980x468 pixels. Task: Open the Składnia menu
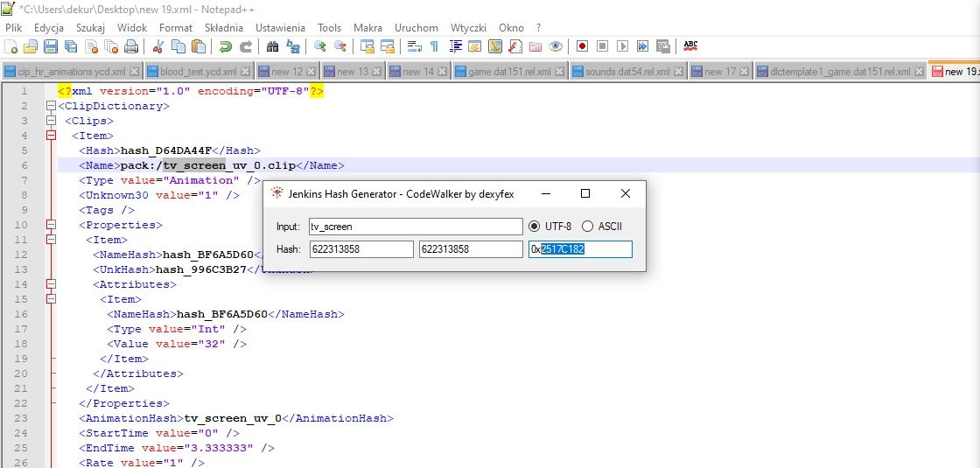click(x=224, y=27)
